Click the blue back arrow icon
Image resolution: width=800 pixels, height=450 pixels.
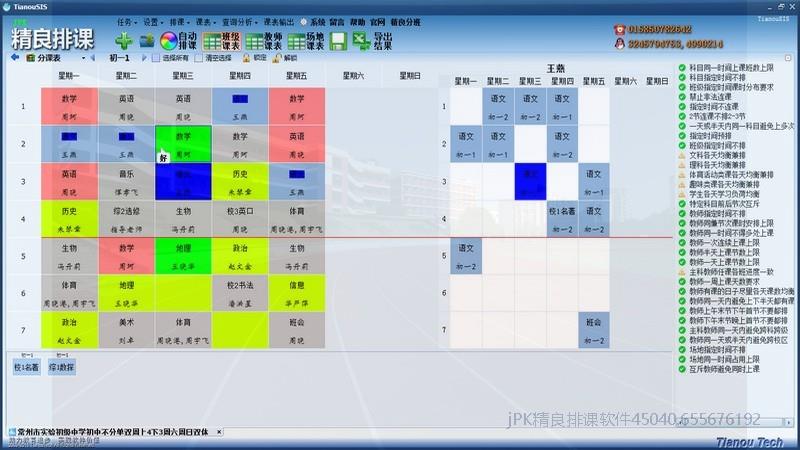tap(15, 58)
